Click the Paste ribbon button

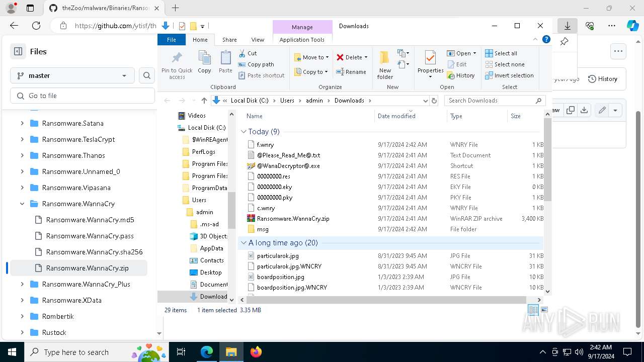(x=225, y=63)
